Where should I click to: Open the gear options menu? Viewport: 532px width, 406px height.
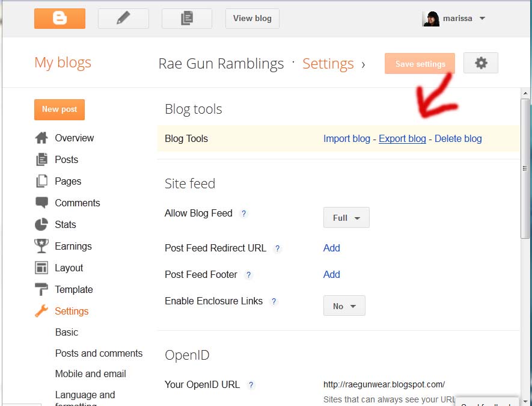pos(481,63)
